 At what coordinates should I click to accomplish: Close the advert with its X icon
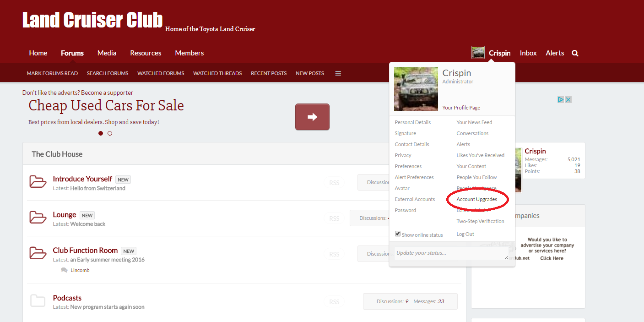click(568, 99)
